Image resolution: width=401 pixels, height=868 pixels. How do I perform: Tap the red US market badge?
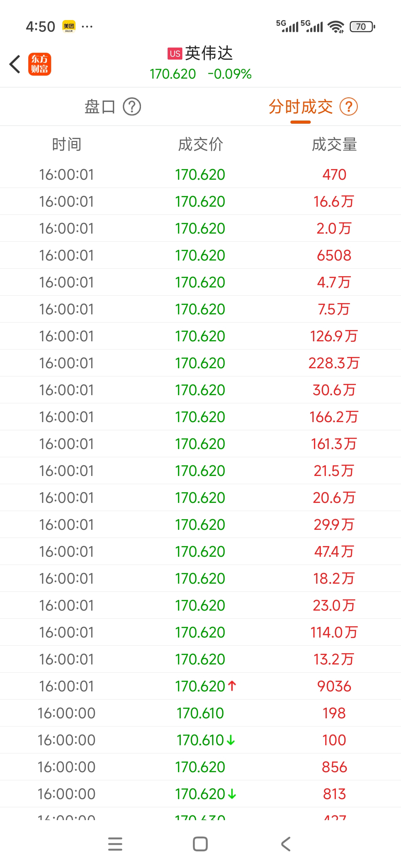(x=175, y=54)
